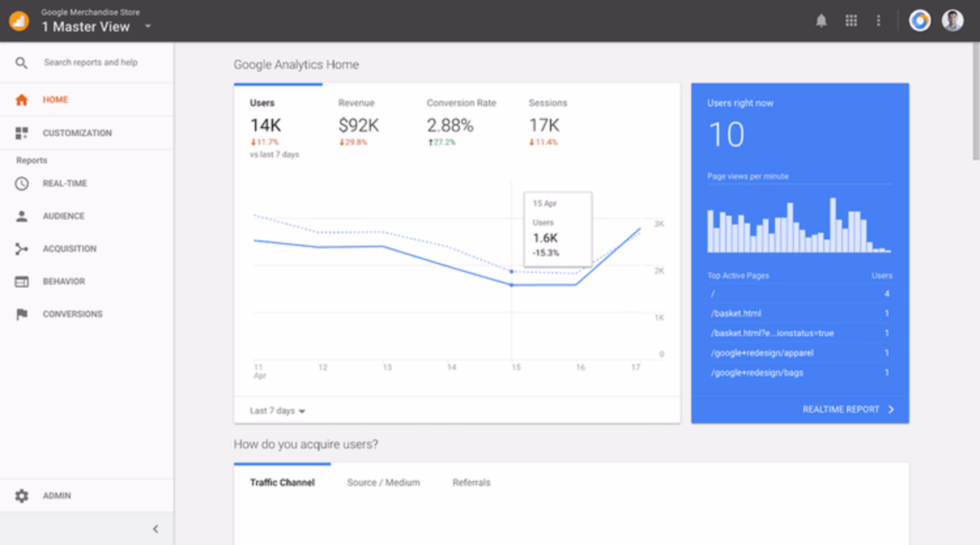Open the Admin settings gear
This screenshot has width=980, height=545.
(21, 495)
